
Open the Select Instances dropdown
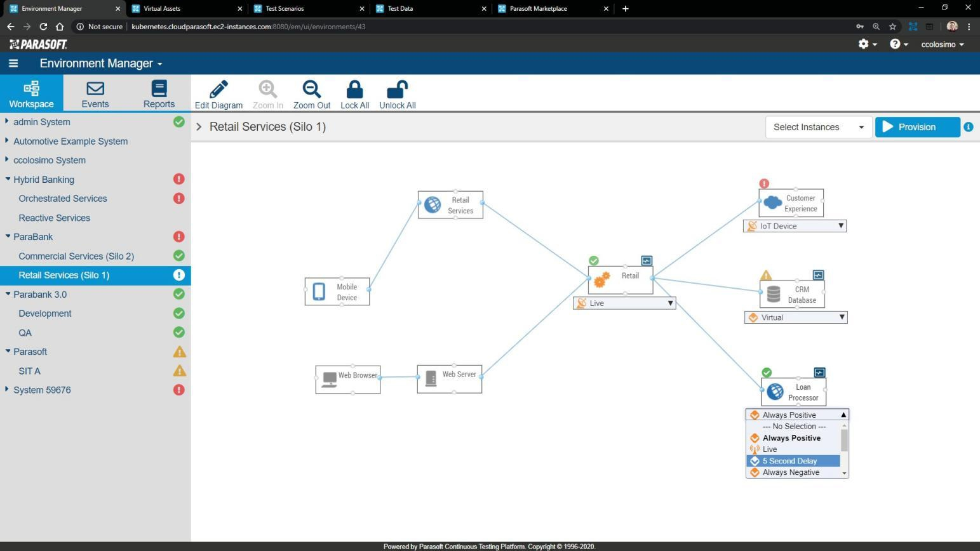coord(818,127)
